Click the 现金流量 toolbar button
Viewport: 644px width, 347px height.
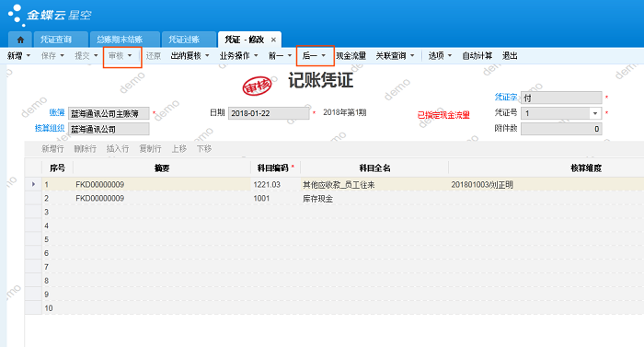pos(351,55)
